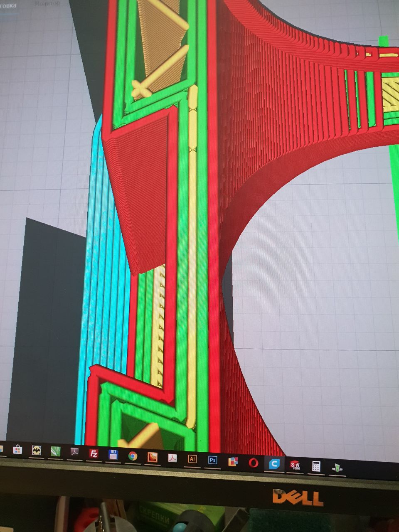
Task: Open the Microsoft Store taskbar icon
Action: (17, 450)
